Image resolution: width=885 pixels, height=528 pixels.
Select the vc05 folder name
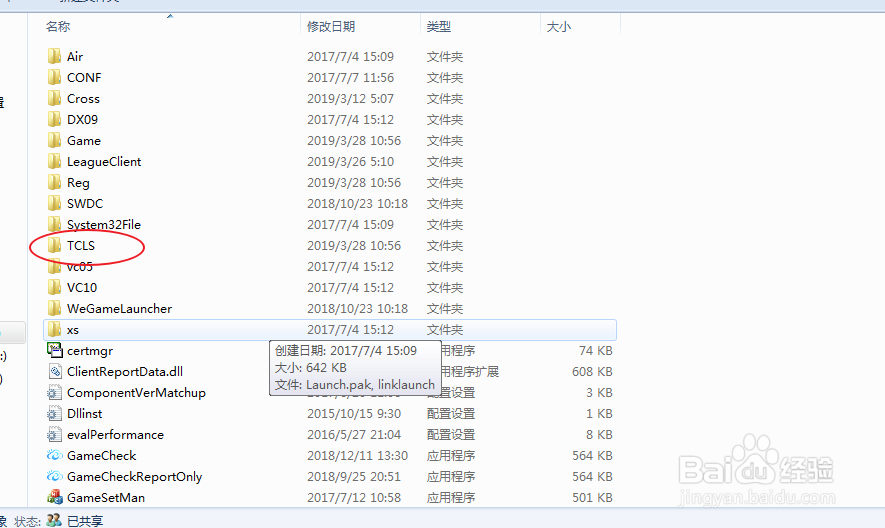click(80, 267)
